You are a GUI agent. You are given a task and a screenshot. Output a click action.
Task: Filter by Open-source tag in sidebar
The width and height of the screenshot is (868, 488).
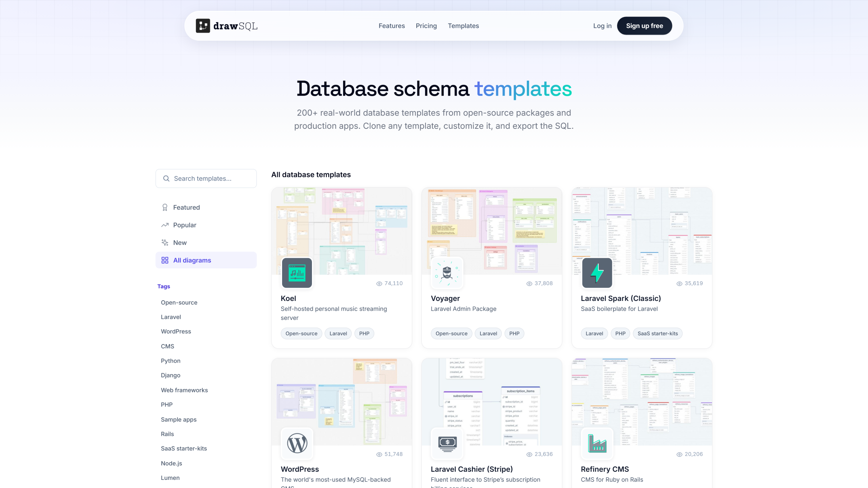(x=179, y=303)
